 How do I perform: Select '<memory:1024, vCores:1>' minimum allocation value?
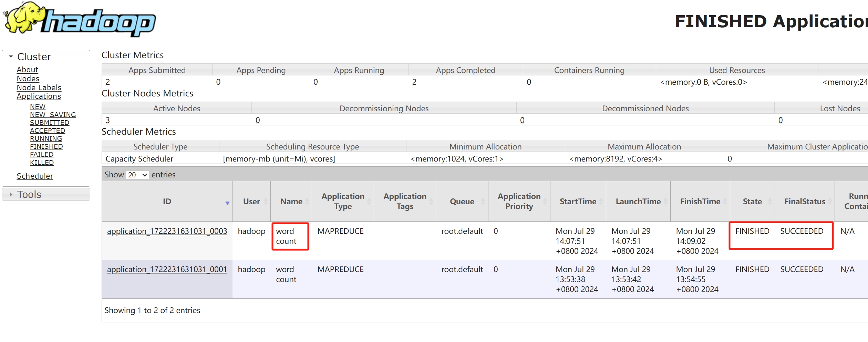tap(457, 159)
